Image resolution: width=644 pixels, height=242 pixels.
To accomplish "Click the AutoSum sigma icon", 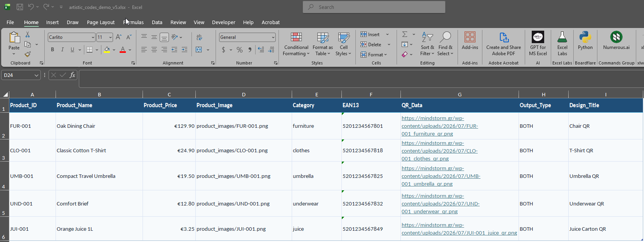I will (405, 34).
